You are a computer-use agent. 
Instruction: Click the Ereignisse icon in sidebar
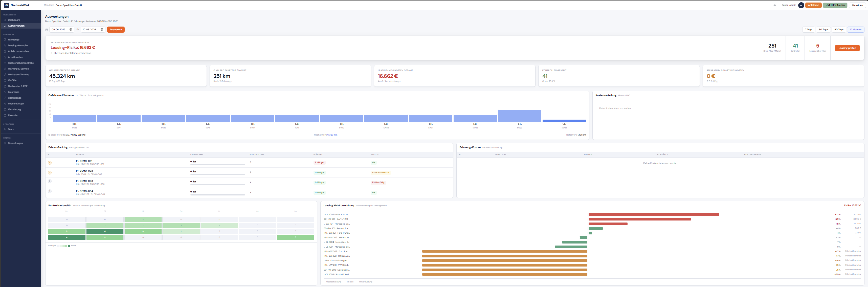5,92
